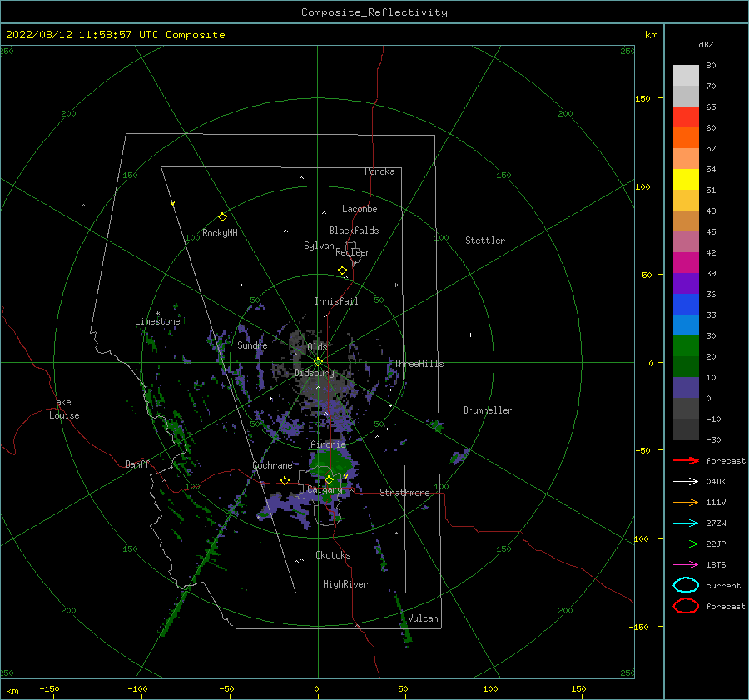Click the asterisk marker above Limestone
749x700 pixels.
[x=157, y=314]
